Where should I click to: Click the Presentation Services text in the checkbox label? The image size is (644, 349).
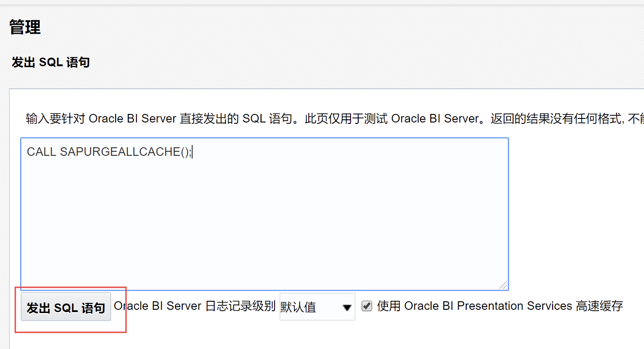coord(514,306)
